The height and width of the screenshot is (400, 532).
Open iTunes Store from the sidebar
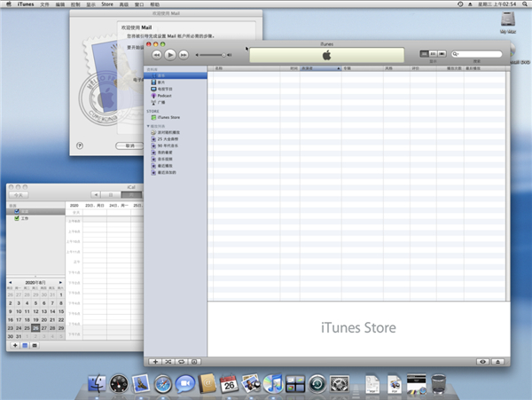coord(168,117)
